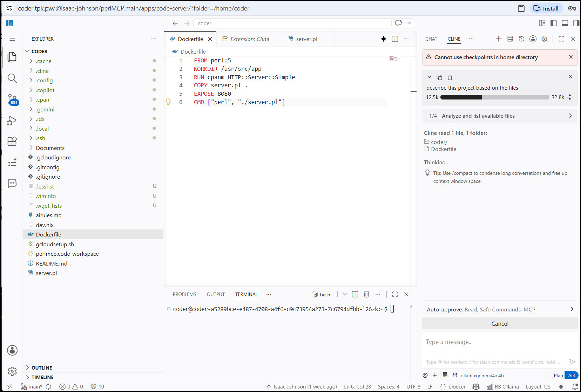Open the Accounts icon in activity bar
This screenshot has height=392, width=581.
pyautogui.click(x=12, y=350)
